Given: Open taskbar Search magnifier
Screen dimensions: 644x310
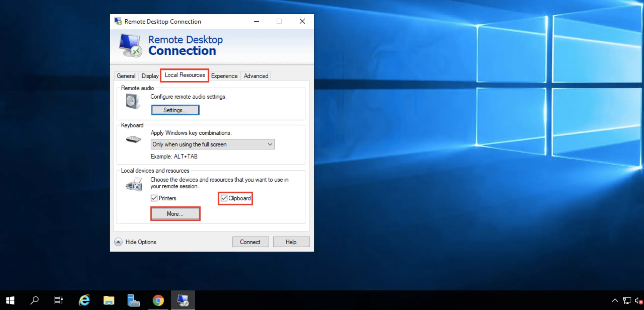Looking at the screenshot, I should [34, 300].
